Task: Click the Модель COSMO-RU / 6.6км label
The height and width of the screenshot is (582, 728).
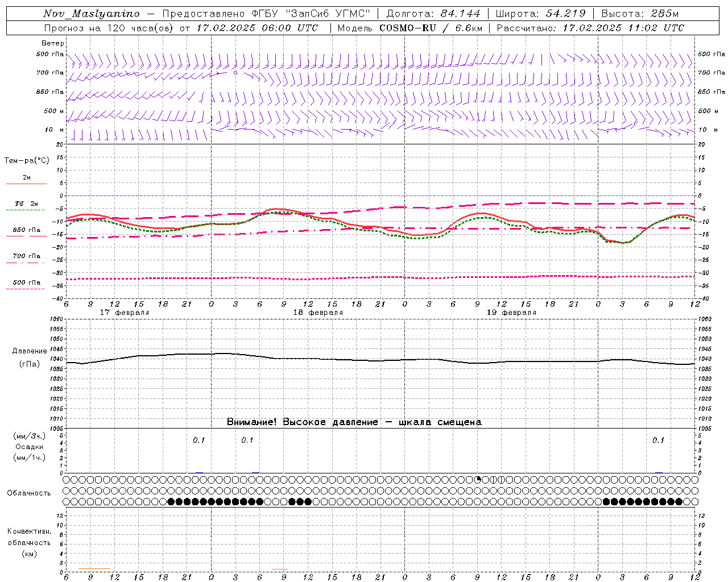Action: click(409, 28)
